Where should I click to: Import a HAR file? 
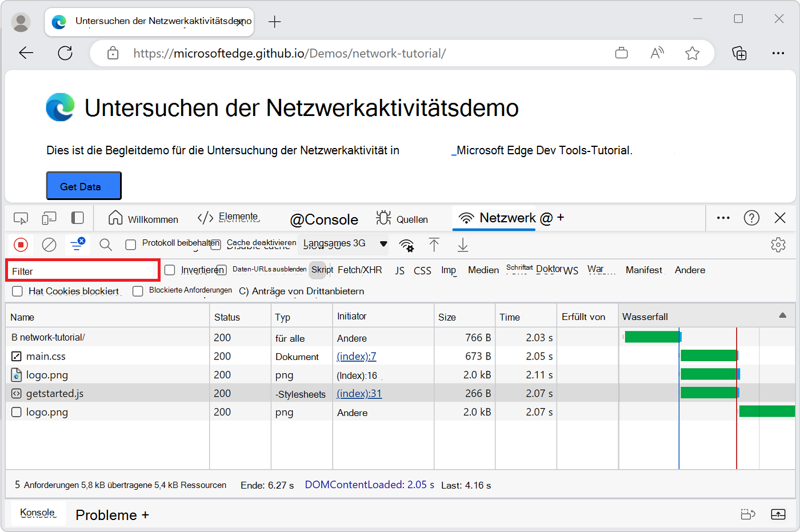434,245
